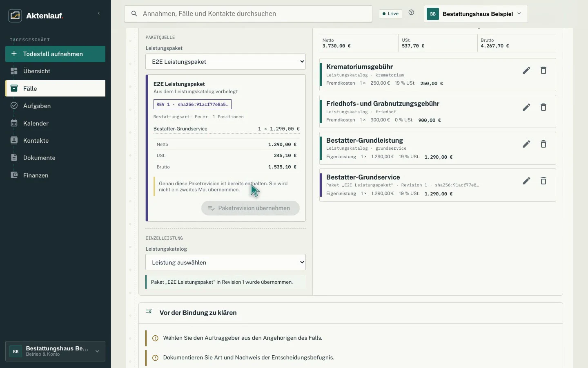Delete the Friedhofs- und Grabnutzungsgebühr position
Image resolution: width=588 pixels, height=368 pixels.
point(543,107)
